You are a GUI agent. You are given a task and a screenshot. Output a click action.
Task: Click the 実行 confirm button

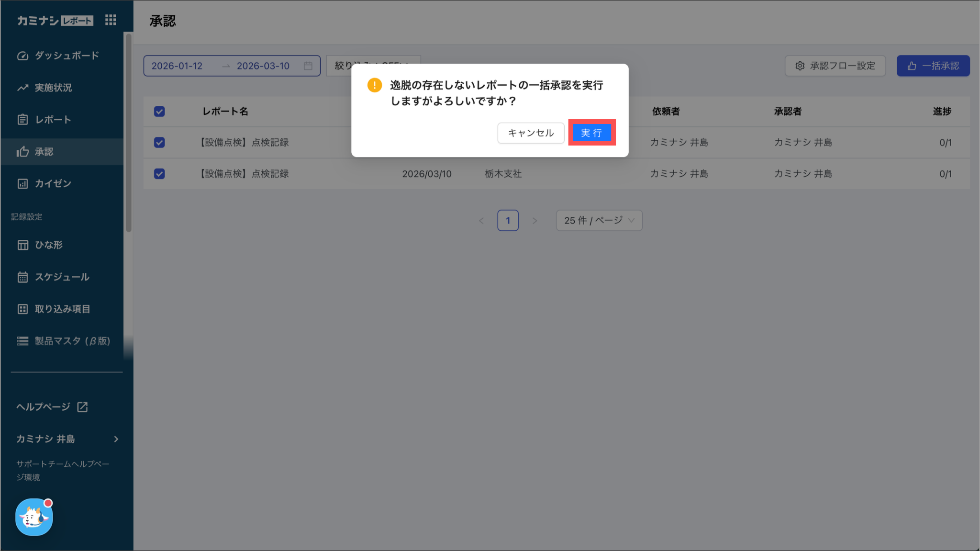[591, 133]
